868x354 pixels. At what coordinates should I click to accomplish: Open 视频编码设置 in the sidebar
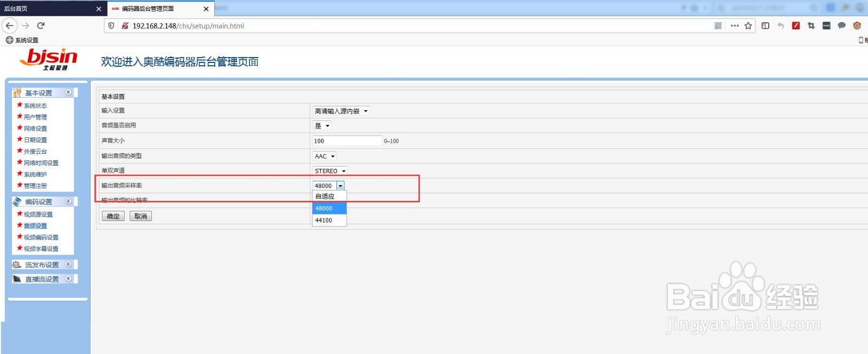point(41,237)
